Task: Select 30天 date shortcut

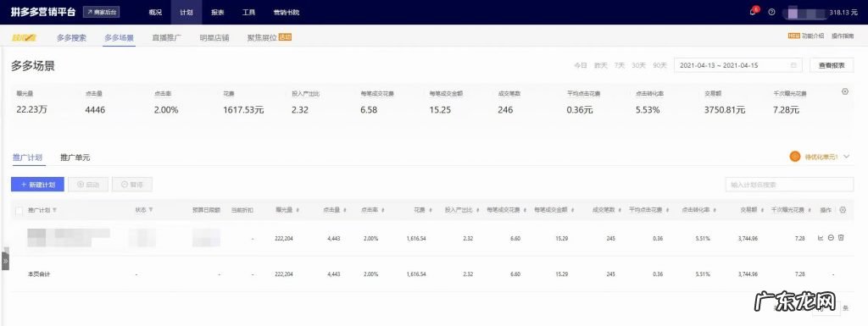Action: pyautogui.click(x=638, y=65)
